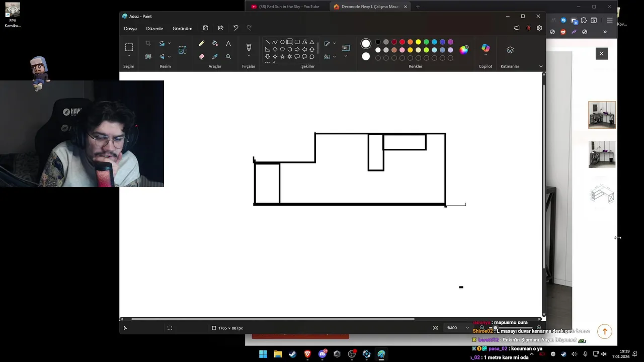The height and width of the screenshot is (362, 644).
Task: Click the rectangular selection tool
Action: coord(129,47)
